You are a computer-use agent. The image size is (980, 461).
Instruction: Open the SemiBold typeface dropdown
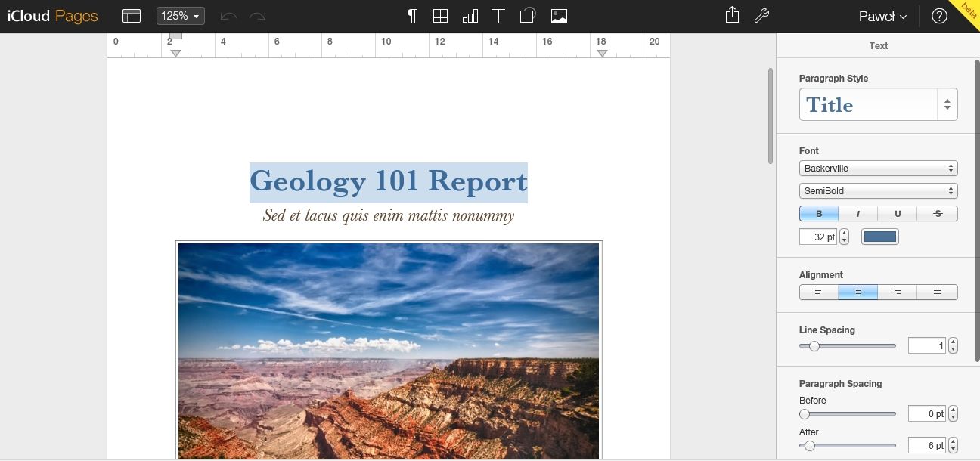(x=879, y=191)
